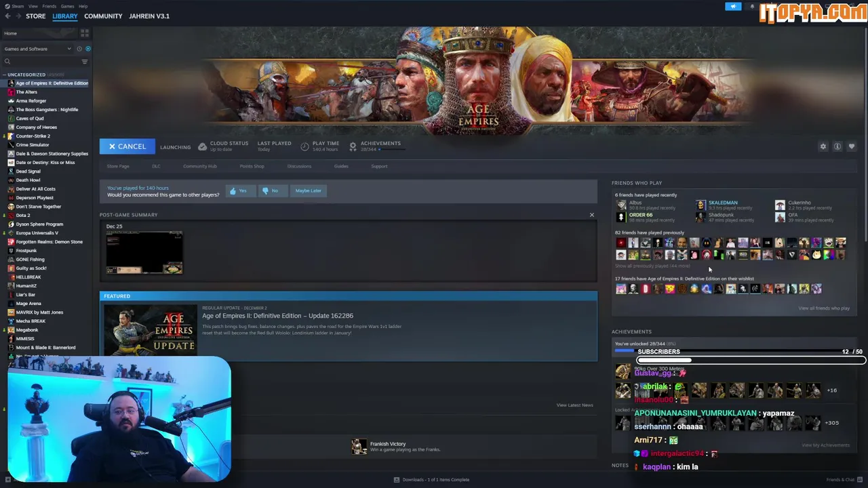Open the notifications bell icon
Image resolution: width=868 pixels, height=488 pixels.
point(752,6)
